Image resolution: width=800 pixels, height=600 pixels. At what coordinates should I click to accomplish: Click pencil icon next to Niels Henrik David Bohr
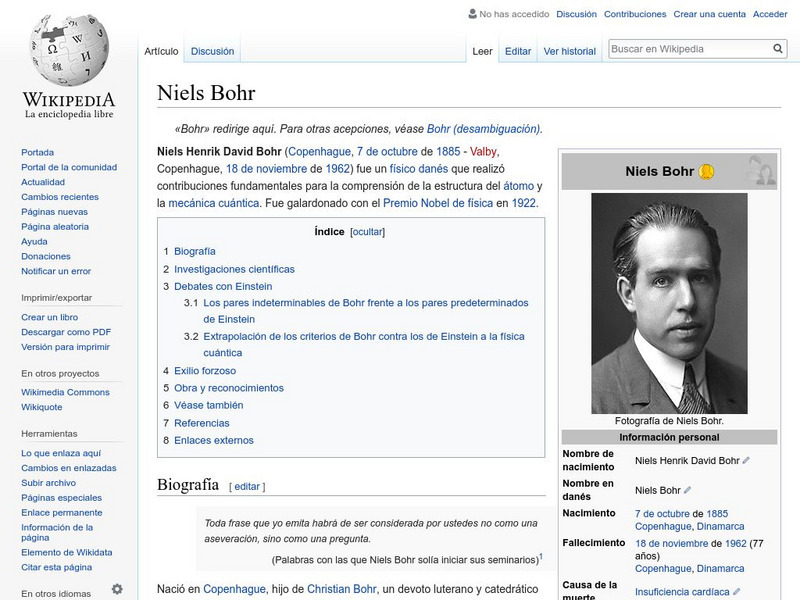[746, 460]
